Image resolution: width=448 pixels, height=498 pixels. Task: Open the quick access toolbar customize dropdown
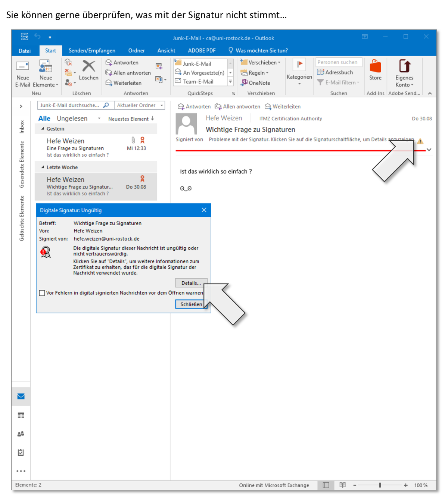pos(50,37)
